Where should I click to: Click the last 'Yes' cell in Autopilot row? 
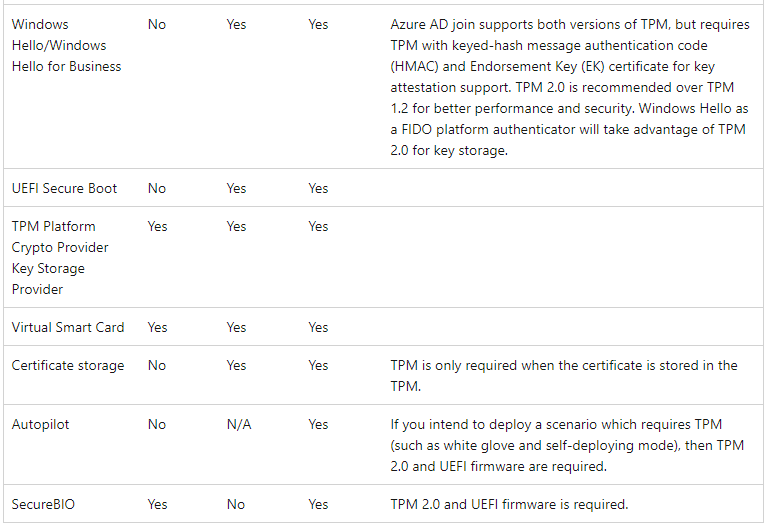point(318,424)
